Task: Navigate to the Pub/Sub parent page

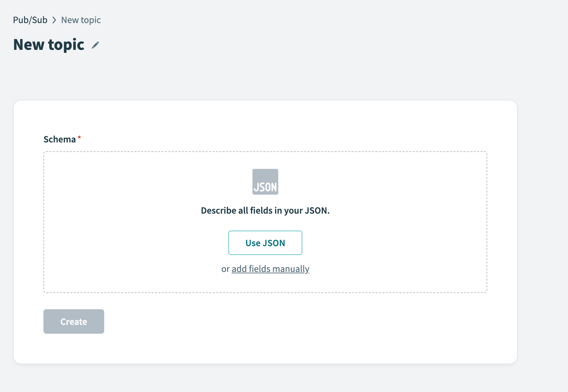Action: click(30, 20)
